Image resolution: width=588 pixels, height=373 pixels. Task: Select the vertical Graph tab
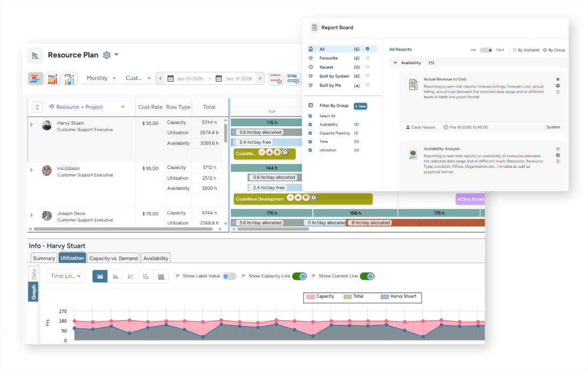pos(33,292)
